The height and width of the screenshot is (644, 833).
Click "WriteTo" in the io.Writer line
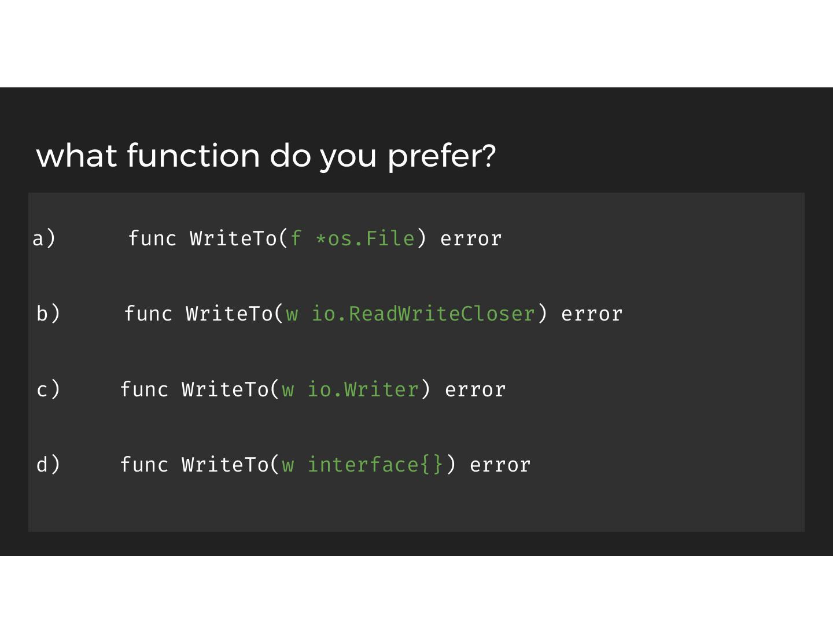226,389
